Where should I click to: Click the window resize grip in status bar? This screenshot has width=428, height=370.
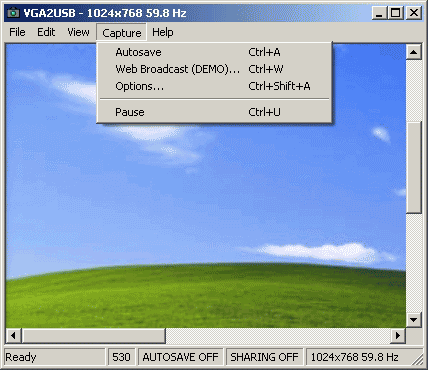pyautogui.click(x=417, y=359)
